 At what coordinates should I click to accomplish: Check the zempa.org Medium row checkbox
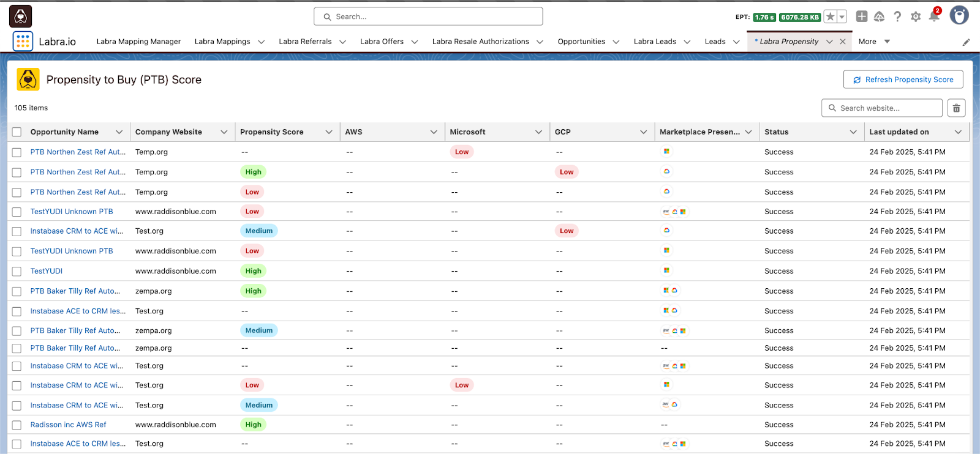coord(17,331)
